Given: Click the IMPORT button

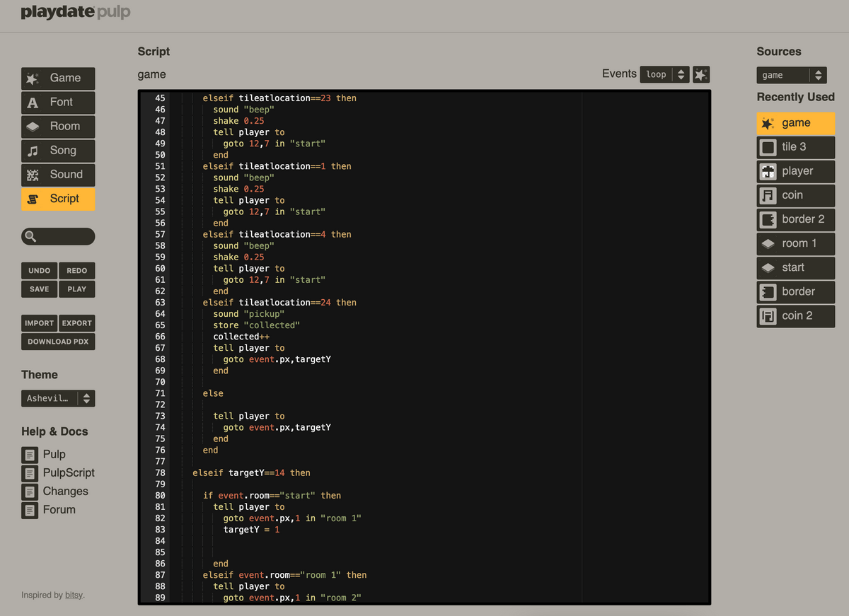Looking at the screenshot, I should (x=39, y=323).
